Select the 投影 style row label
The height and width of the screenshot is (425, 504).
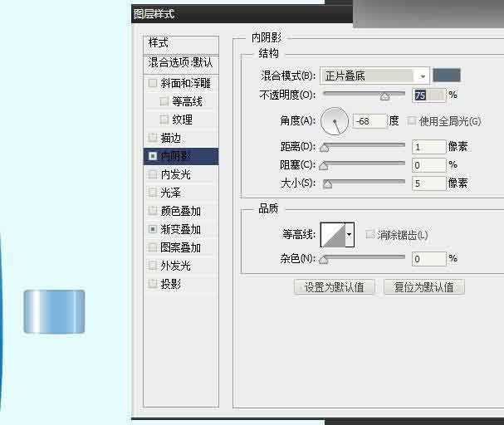(x=171, y=284)
